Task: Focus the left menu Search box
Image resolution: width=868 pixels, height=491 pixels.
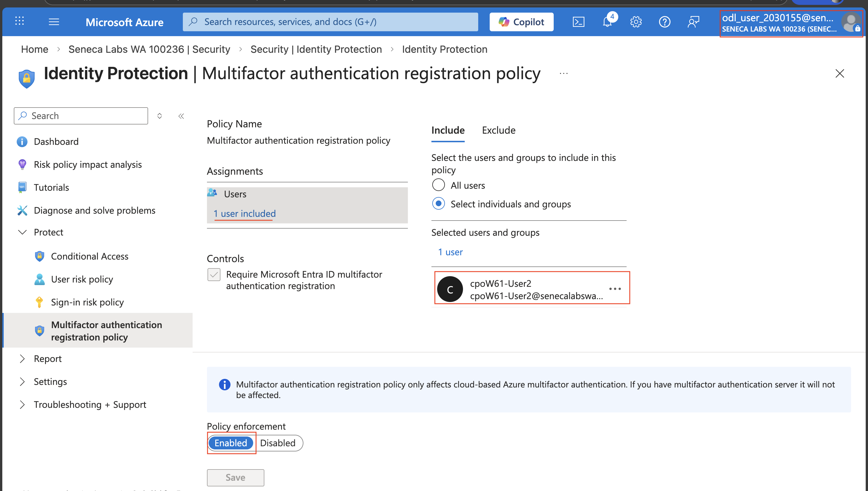Action: pos(81,116)
